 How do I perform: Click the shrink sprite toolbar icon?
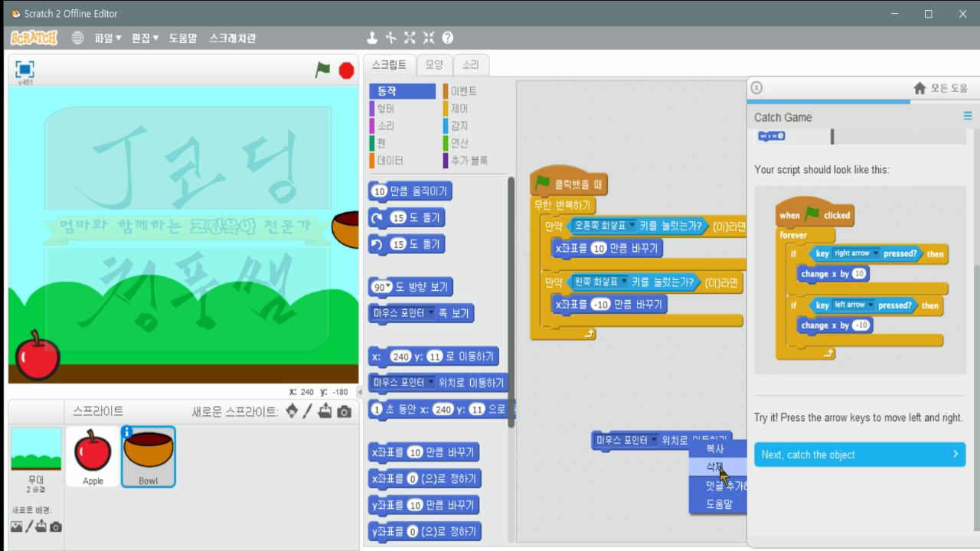(429, 37)
